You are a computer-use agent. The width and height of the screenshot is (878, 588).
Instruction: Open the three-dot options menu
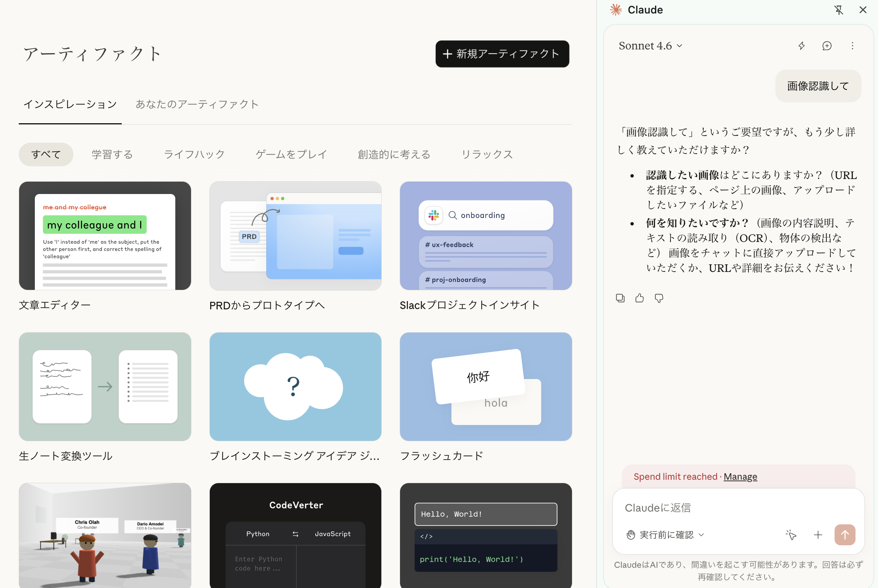[852, 46]
